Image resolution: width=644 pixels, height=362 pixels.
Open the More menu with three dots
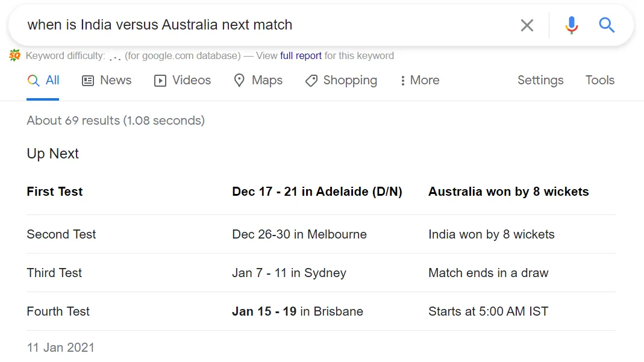click(402, 81)
